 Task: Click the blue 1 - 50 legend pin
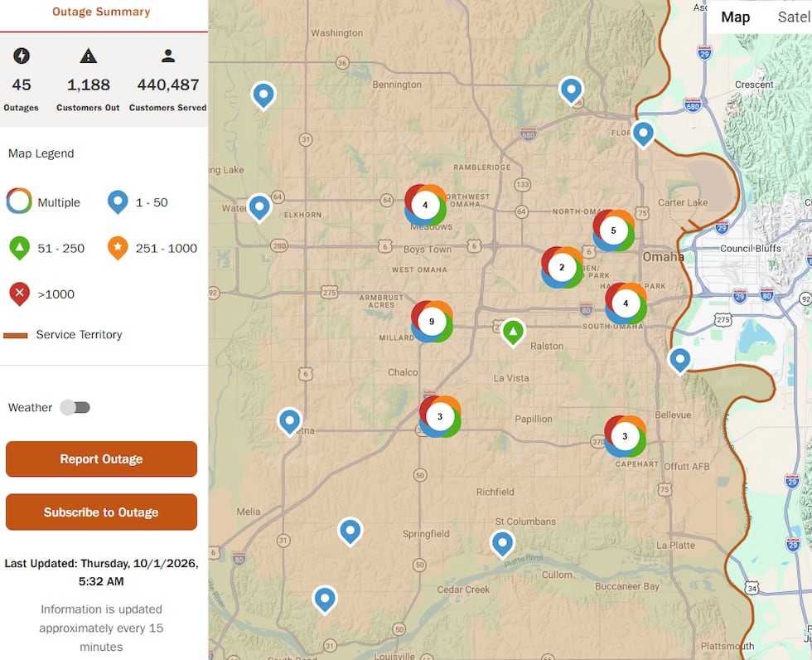coord(118,202)
